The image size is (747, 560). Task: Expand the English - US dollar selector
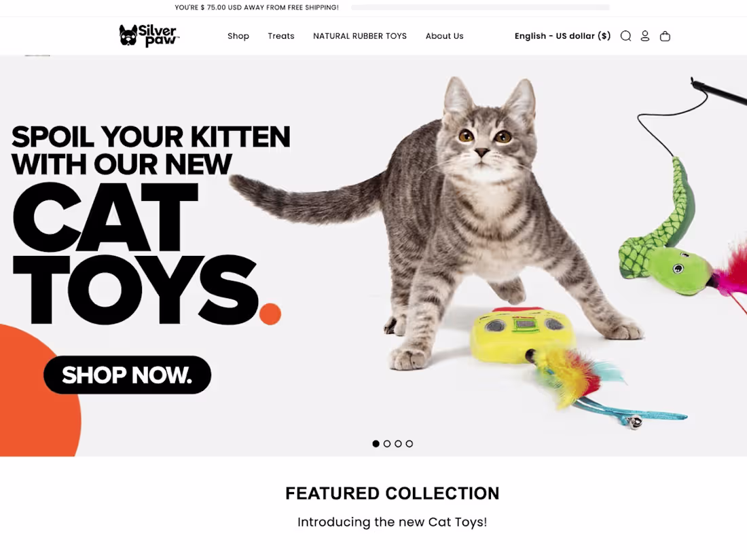point(562,36)
